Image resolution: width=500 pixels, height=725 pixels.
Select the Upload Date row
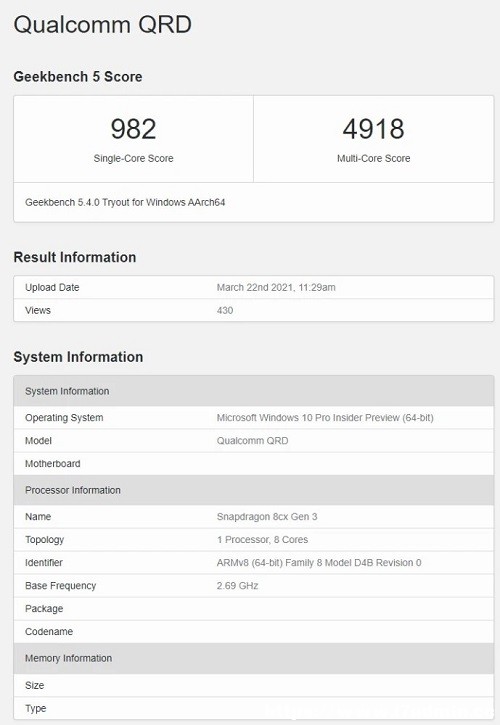253,287
